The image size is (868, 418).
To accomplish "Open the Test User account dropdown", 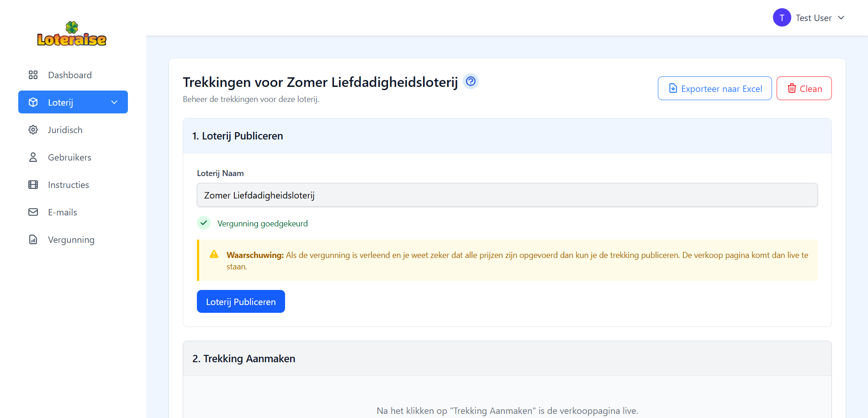I will pos(841,18).
